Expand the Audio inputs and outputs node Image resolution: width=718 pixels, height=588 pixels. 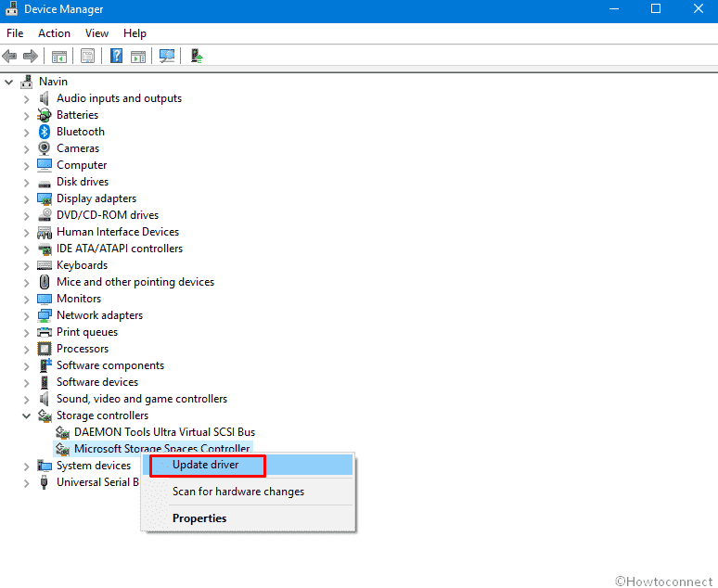(27, 99)
